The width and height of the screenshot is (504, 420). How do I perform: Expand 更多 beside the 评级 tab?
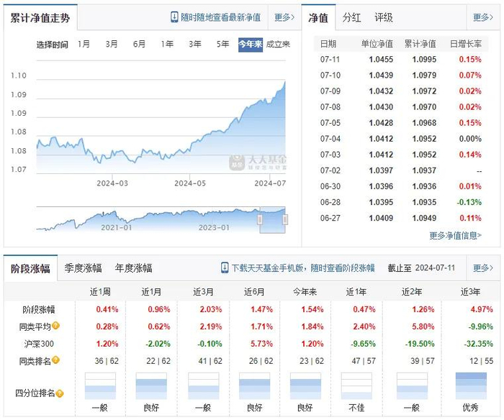tap(482, 17)
